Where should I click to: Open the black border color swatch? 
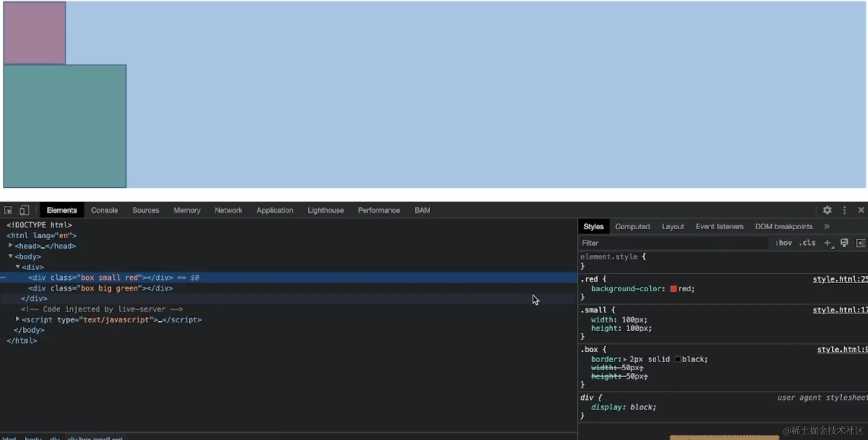click(678, 360)
